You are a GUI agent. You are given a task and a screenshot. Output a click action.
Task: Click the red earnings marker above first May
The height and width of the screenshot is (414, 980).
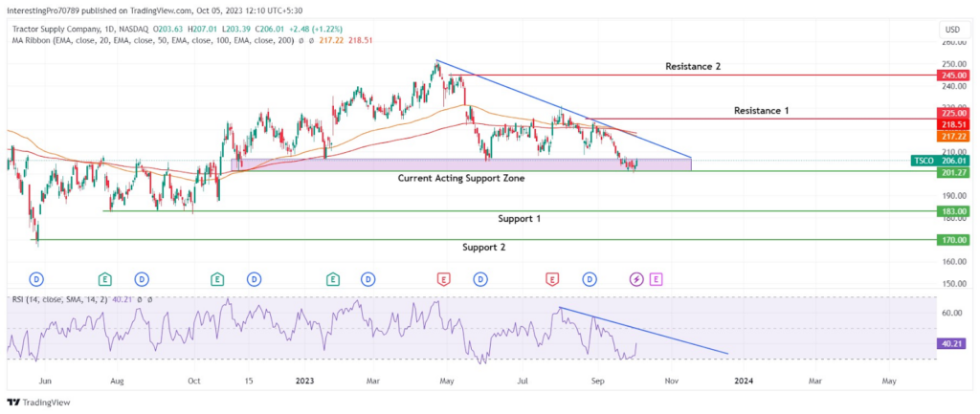(x=444, y=278)
